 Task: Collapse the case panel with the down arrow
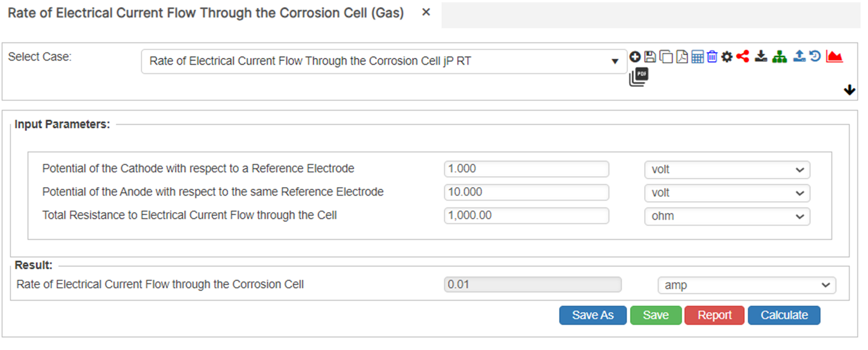pos(850,90)
